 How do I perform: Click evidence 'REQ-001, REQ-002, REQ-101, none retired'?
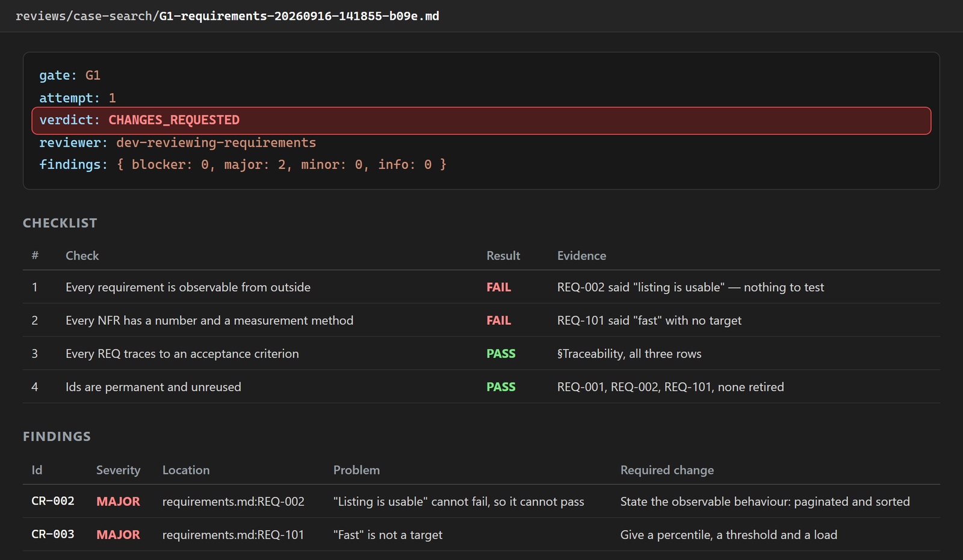[670, 387]
